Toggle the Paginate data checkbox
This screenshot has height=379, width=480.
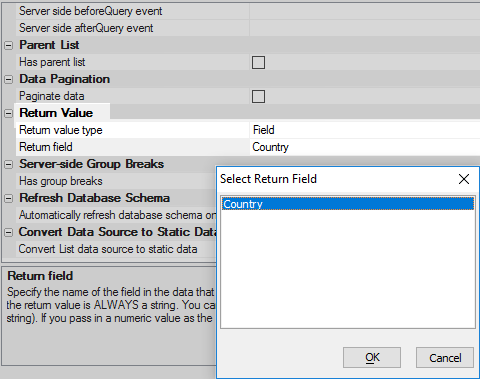pyautogui.click(x=258, y=96)
